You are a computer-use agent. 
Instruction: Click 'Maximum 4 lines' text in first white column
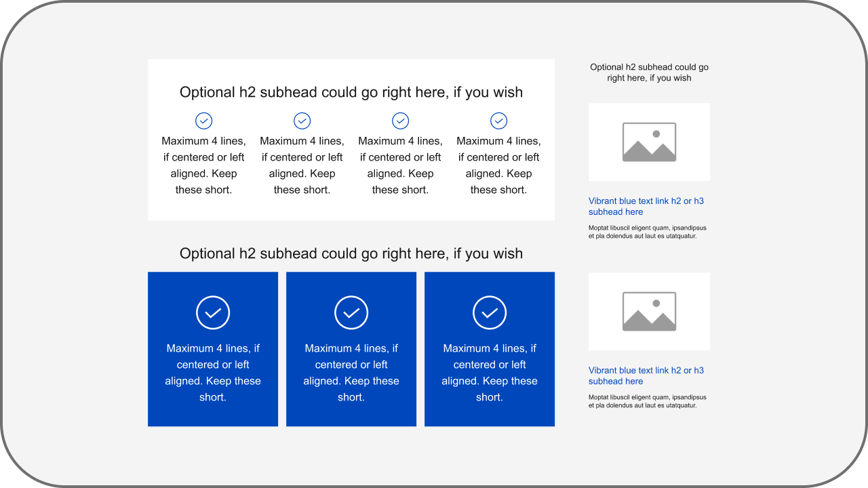click(203, 165)
